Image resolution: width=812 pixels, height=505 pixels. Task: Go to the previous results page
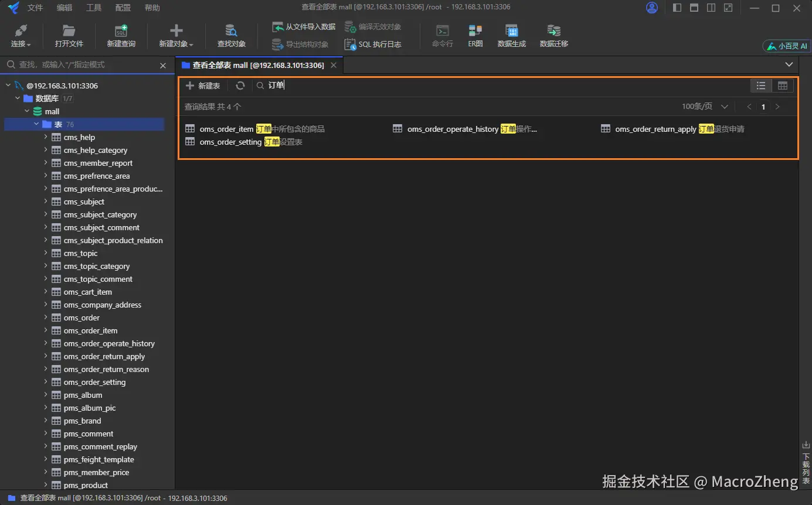[x=749, y=107]
